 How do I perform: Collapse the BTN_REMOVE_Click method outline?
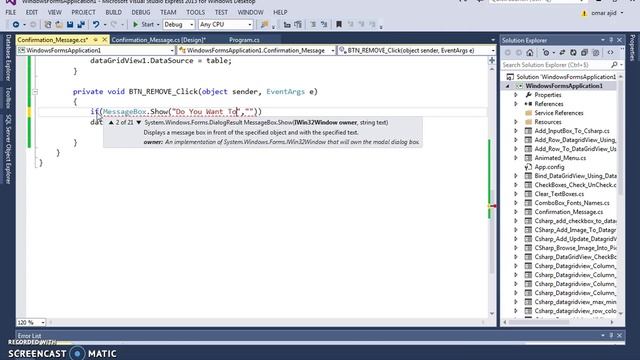pos(35,92)
